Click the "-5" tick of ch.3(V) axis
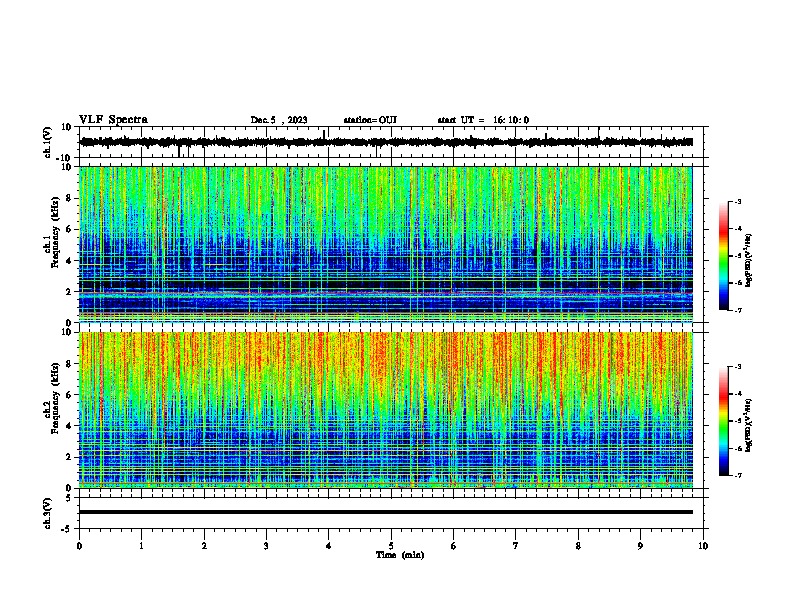 (x=67, y=529)
